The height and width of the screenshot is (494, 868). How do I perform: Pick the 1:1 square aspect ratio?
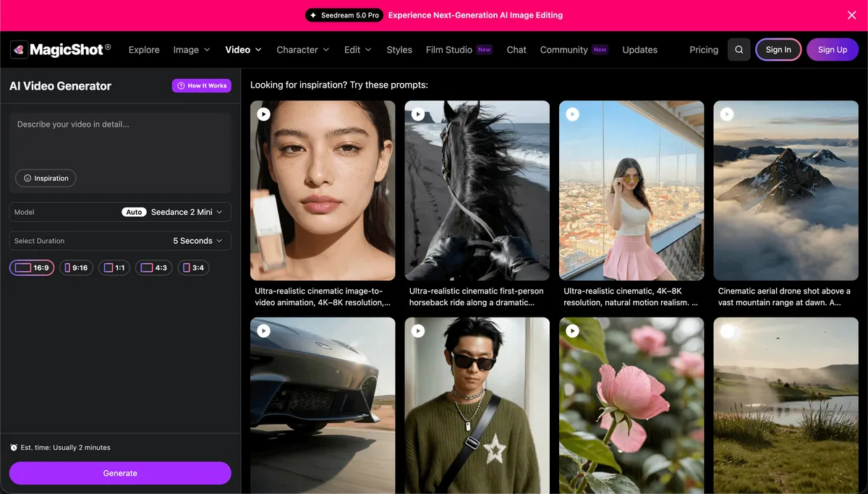[x=114, y=268]
